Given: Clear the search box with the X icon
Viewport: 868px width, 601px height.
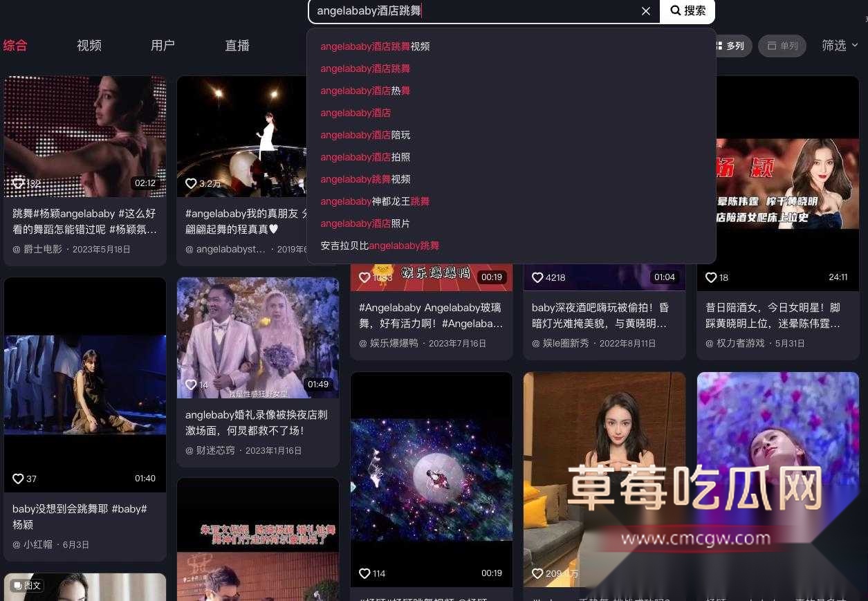Looking at the screenshot, I should (x=645, y=10).
